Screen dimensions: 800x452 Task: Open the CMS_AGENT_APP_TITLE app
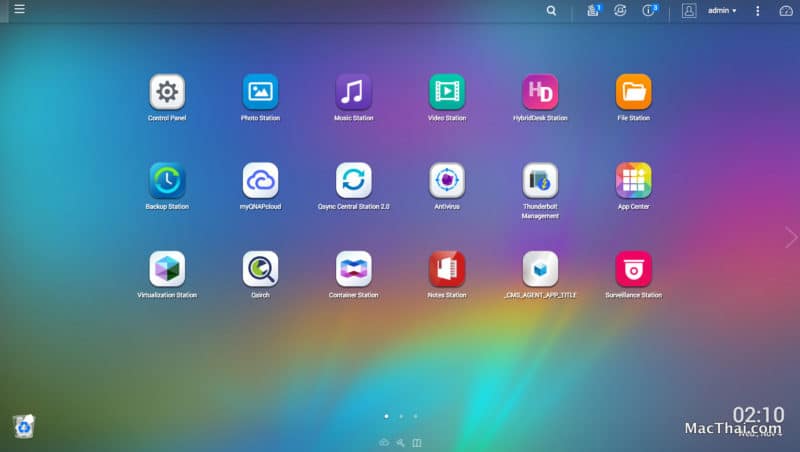click(x=540, y=269)
